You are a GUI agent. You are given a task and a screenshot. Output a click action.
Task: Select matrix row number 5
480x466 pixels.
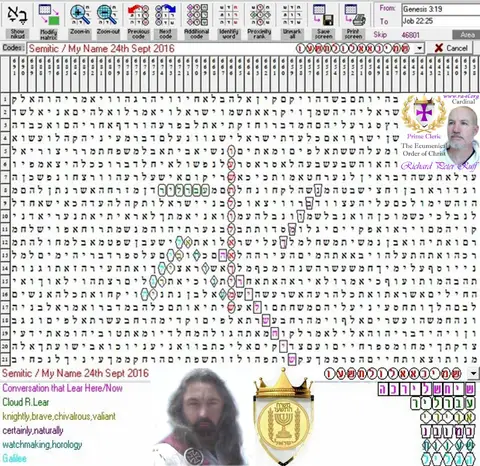coord(5,151)
